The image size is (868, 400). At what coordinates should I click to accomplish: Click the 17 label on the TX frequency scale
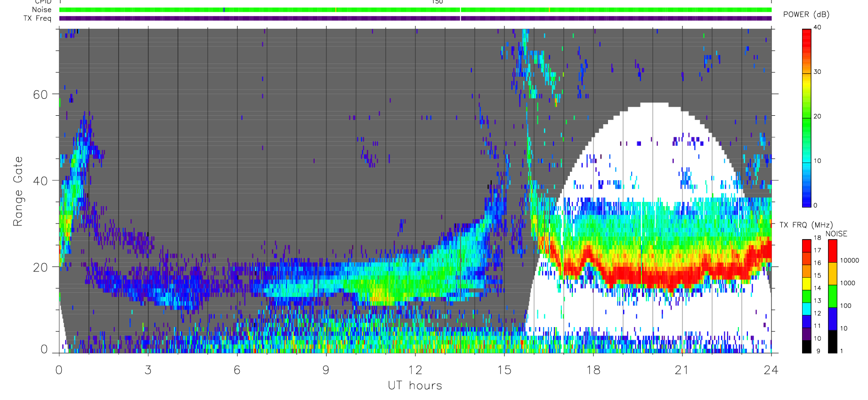click(817, 250)
